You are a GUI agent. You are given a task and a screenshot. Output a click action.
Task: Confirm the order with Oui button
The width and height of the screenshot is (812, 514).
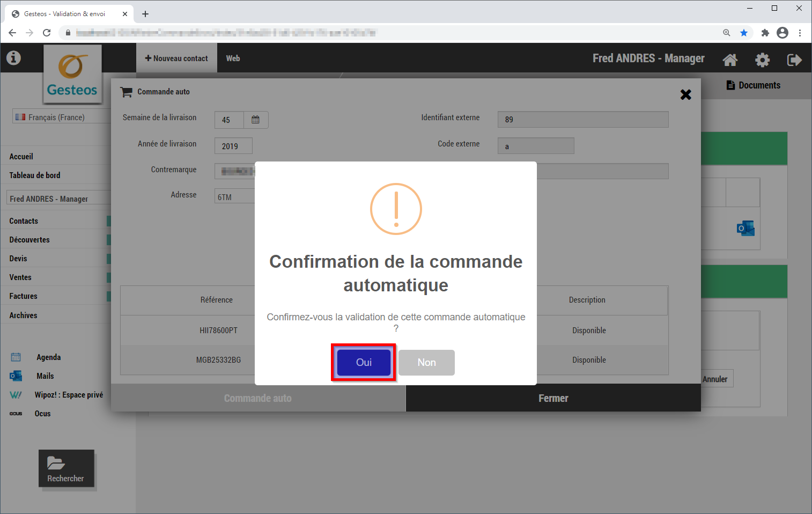(364, 363)
